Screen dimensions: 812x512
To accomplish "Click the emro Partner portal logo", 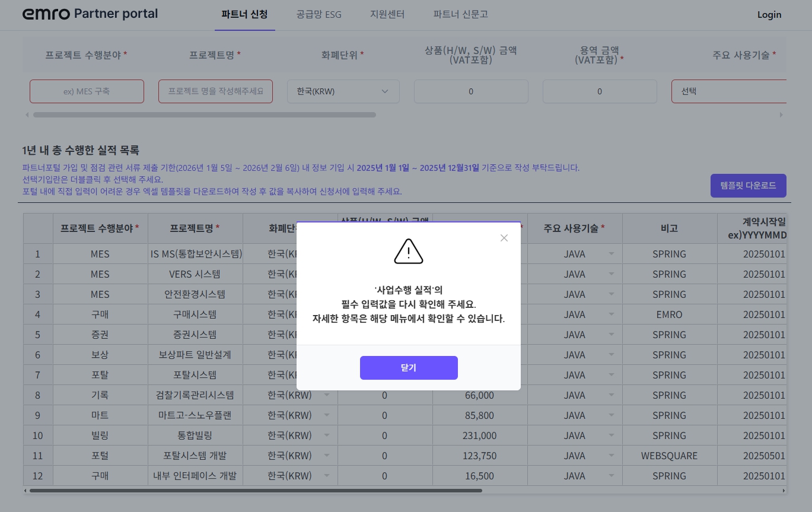I will click(90, 14).
